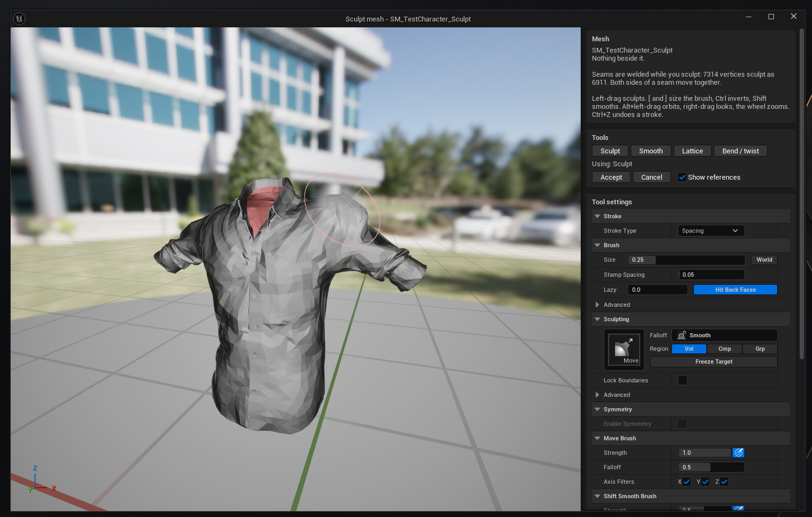
Task: Click the Cancel button
Action: pos(652,177)
